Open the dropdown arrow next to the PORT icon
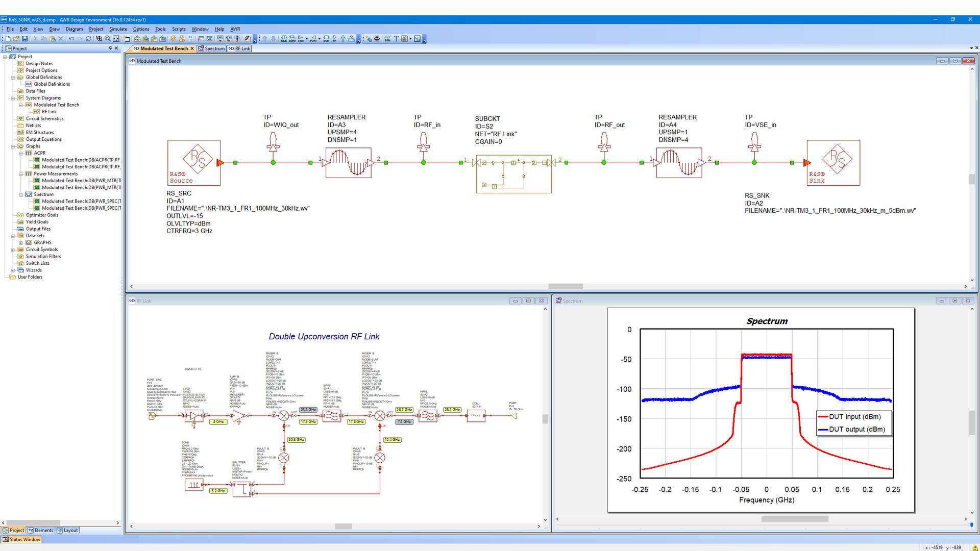Screen dimensions: 980x551 pyautogui.click(x=320, y=39)
